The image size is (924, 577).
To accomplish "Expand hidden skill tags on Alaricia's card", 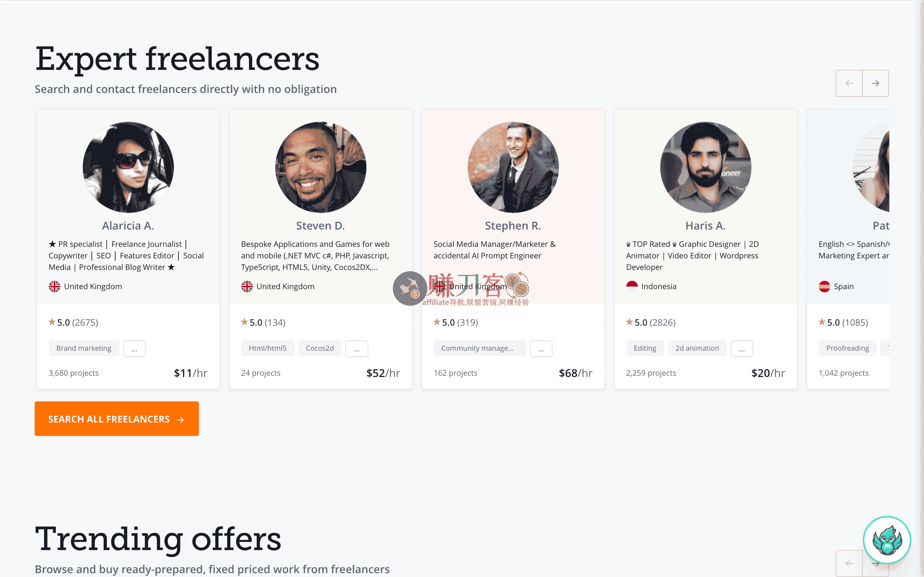I will (134, 348).
